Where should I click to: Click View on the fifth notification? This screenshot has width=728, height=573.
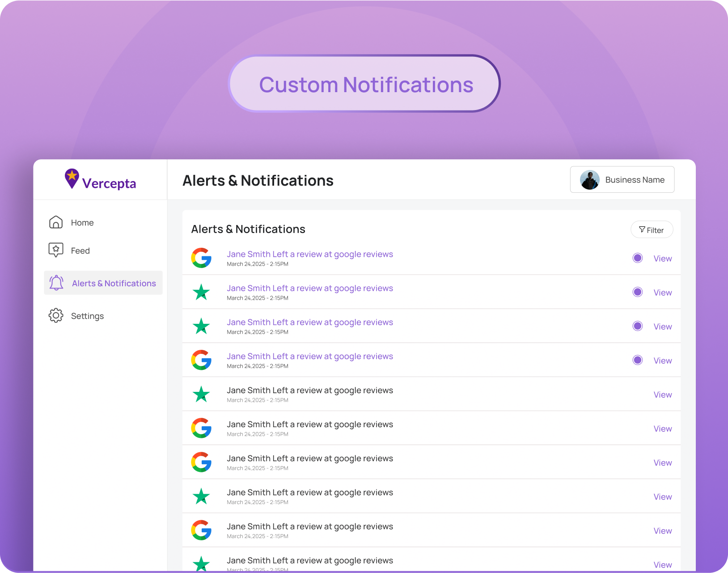point(663,395)
